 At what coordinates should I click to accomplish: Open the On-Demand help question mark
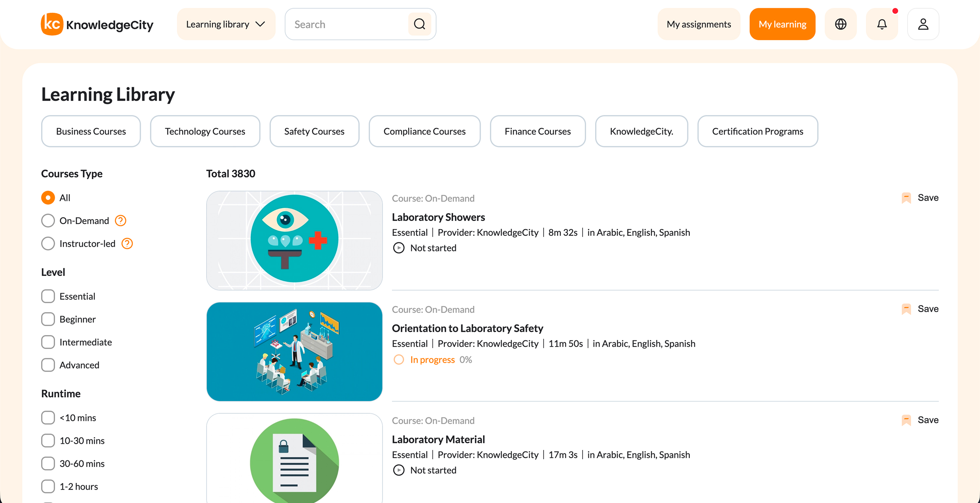click(120, 220)
